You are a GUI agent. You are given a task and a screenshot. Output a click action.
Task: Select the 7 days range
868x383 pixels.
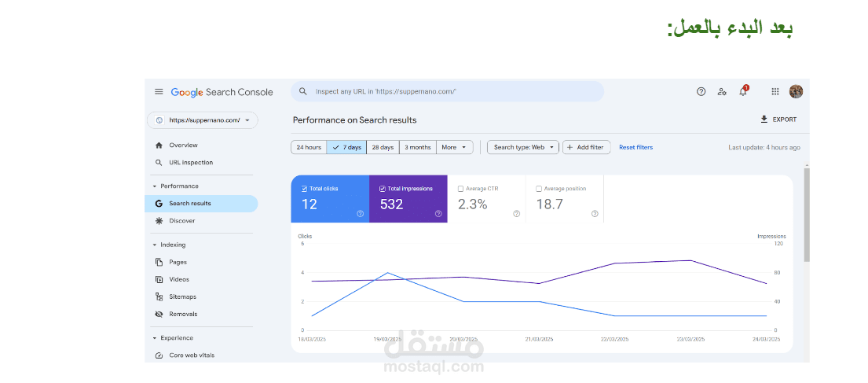346,147
